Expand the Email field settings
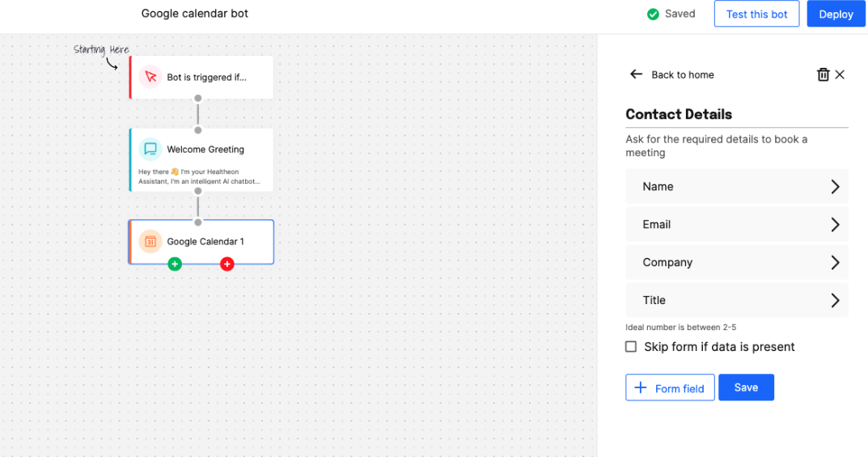This screenshot has height=457, width=868. pyautogui.click(x=835, y=225)
